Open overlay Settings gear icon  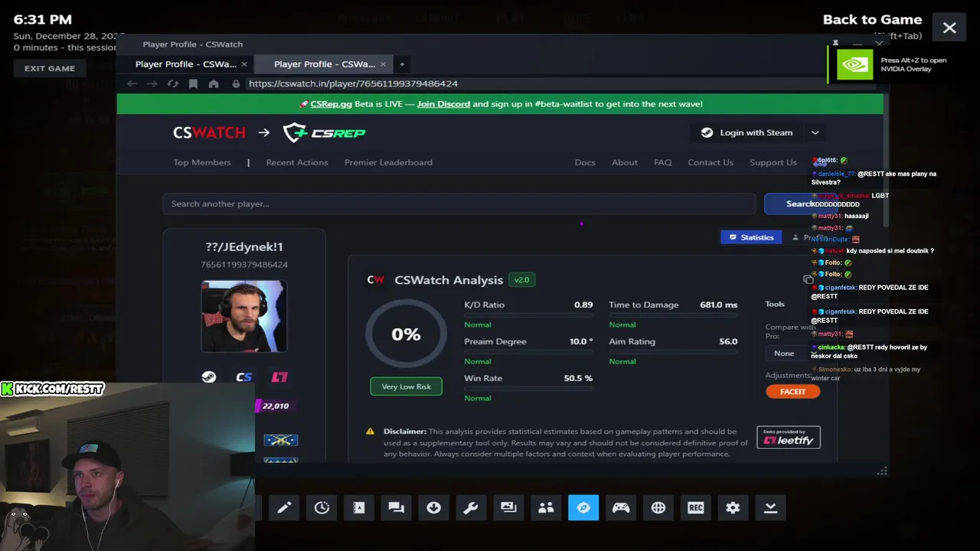click(x=733, y=507)
